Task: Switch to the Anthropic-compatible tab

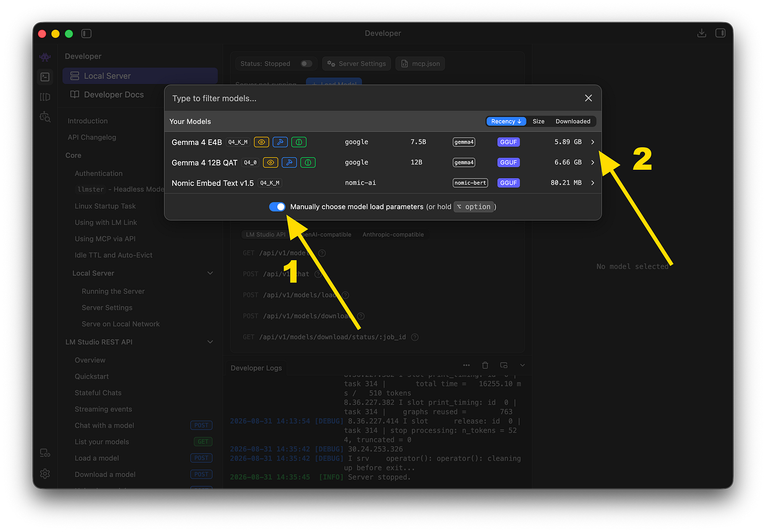Action: [x=393, y=234]
